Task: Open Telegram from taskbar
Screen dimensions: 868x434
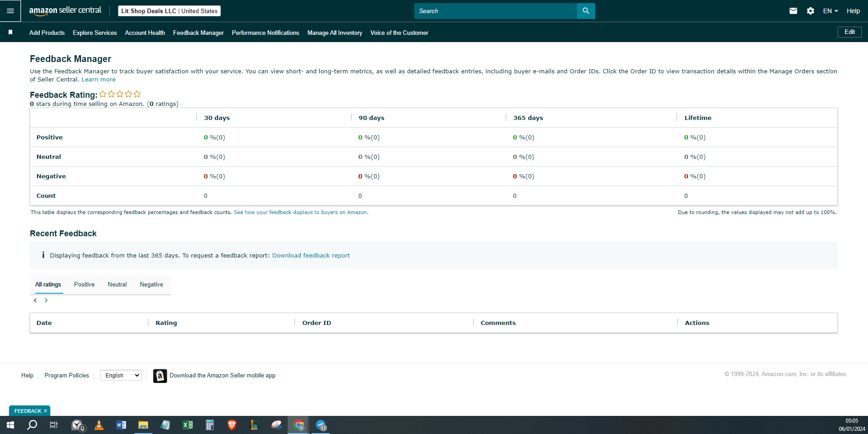Action: [321, 425]
